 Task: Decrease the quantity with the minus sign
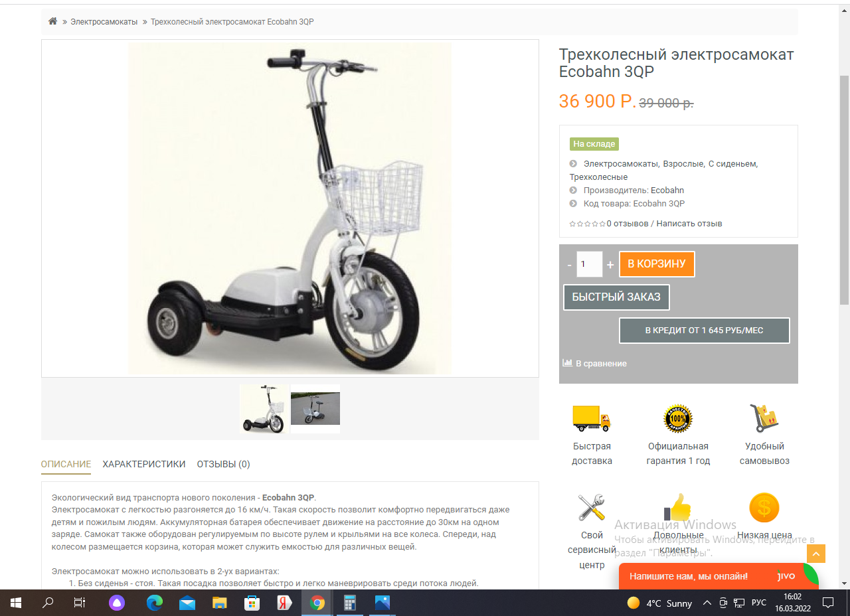pos(569,265)
